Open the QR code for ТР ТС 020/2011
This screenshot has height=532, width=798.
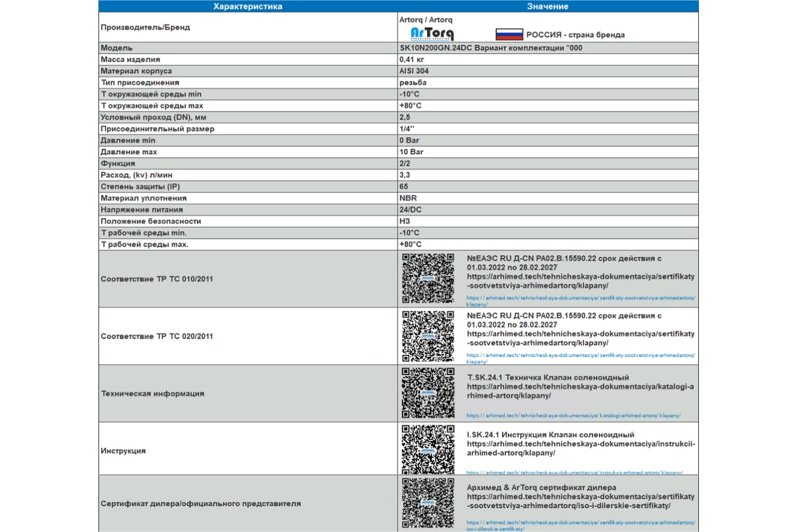428,336
